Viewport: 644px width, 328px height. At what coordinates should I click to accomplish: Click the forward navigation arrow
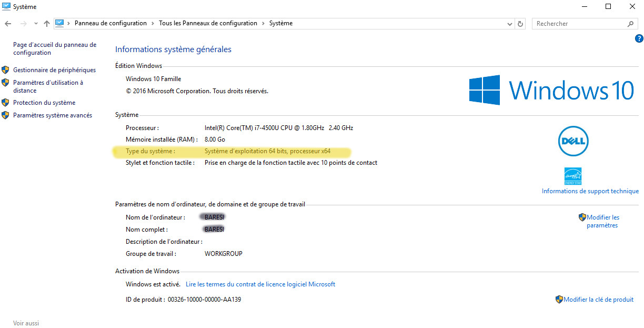pyautogui.click(x=23, y=24)
